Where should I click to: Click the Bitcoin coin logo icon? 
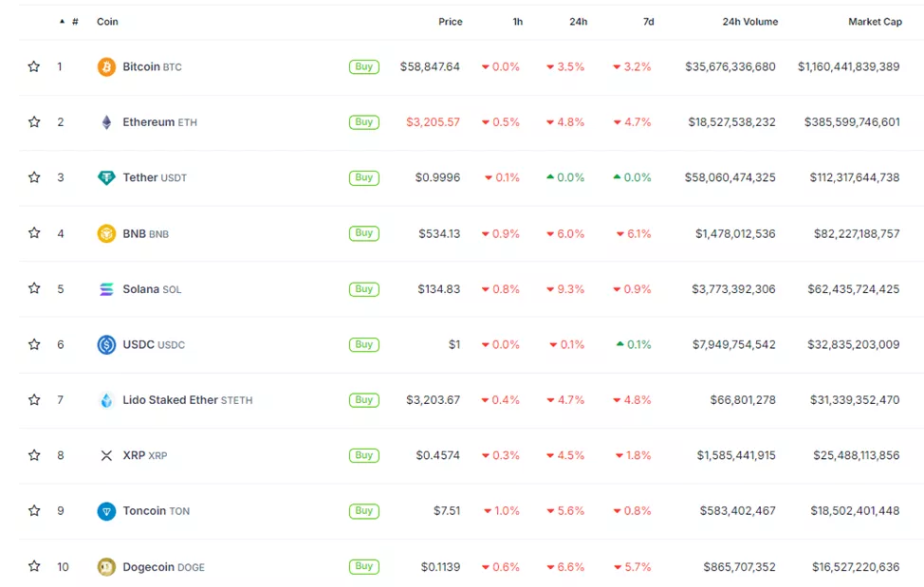pyautogui.click(x=106, y=66)
